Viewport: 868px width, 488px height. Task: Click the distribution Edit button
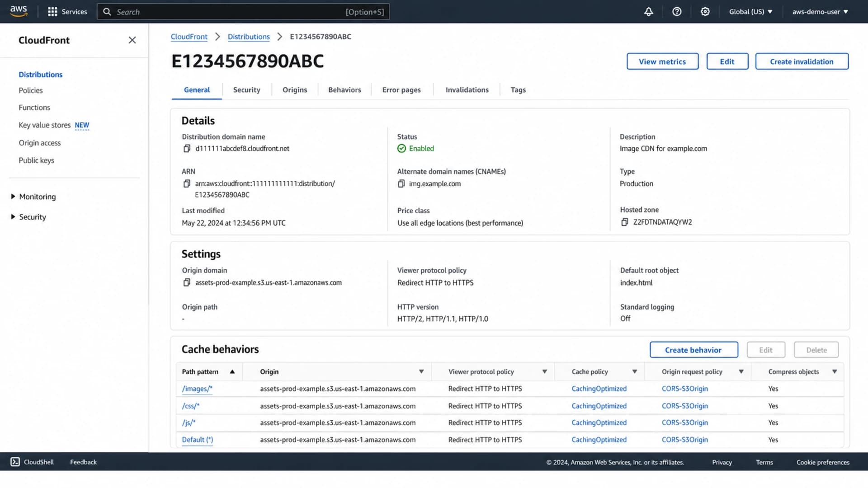click(x=727, y=61)
